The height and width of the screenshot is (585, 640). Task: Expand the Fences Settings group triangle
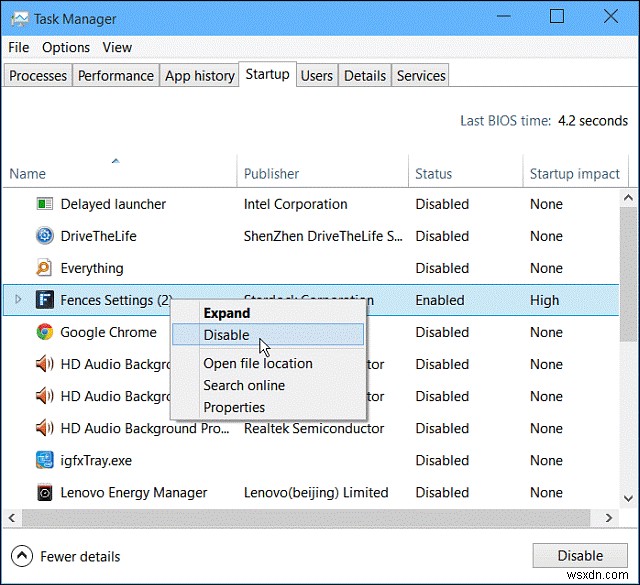(18, 299)
